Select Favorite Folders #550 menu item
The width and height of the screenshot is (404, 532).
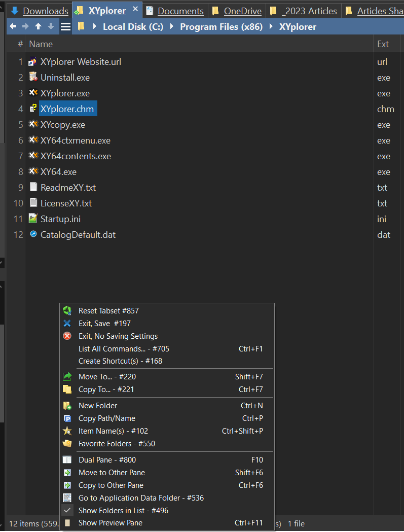pyautogui.click(x=167, y=444)
